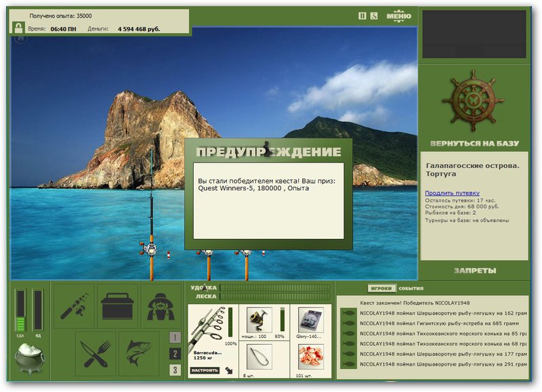
Task: Switch to the СОБЫТИЯ tab
Action: (x=411, y=288)
